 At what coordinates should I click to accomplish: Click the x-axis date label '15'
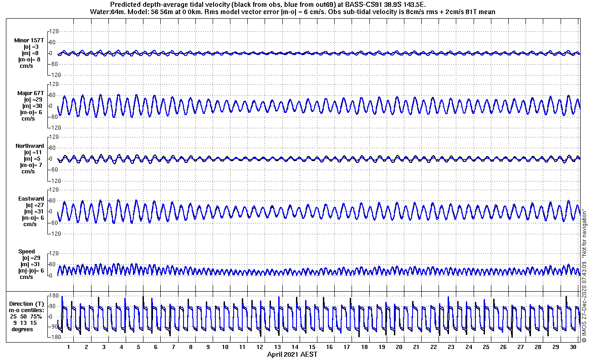(x=312, y=347)
